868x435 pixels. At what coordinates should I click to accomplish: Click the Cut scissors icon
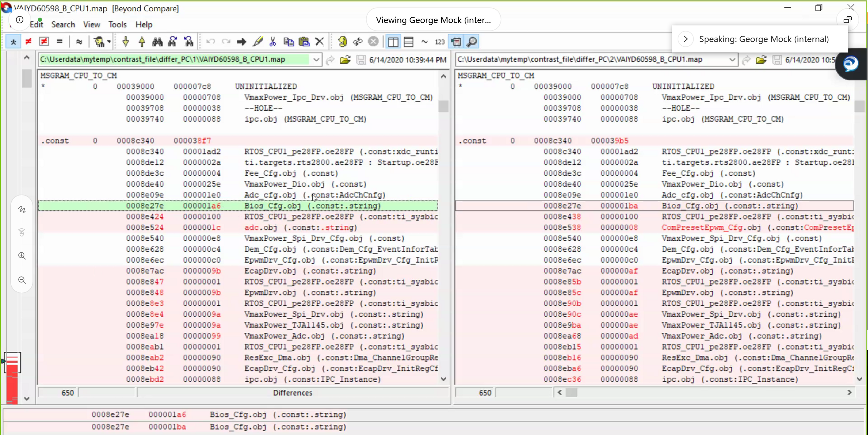273,42
